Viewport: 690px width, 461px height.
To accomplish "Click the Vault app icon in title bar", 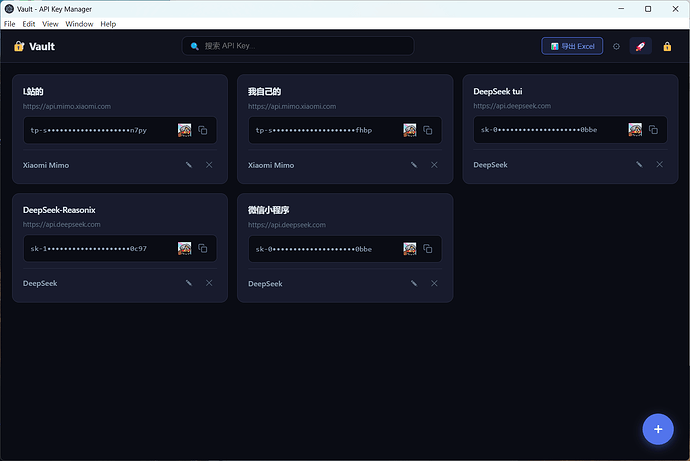I will [x=9, y=9].
